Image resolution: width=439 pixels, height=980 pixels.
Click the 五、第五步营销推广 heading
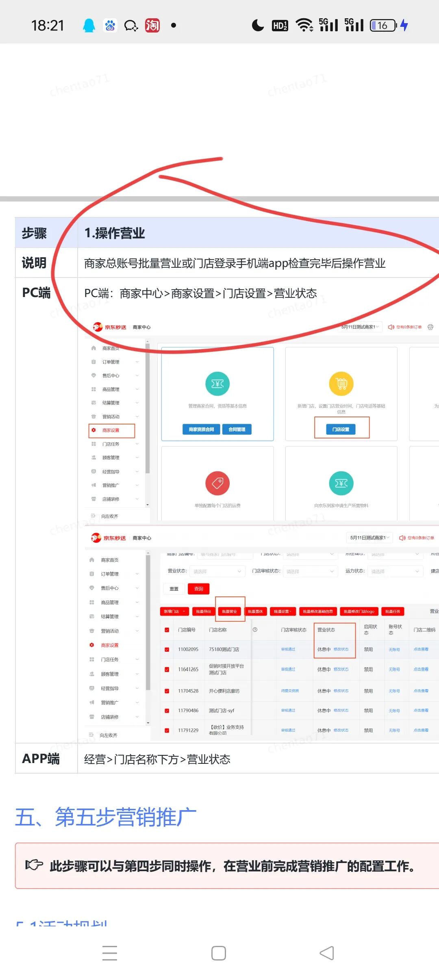106,817
